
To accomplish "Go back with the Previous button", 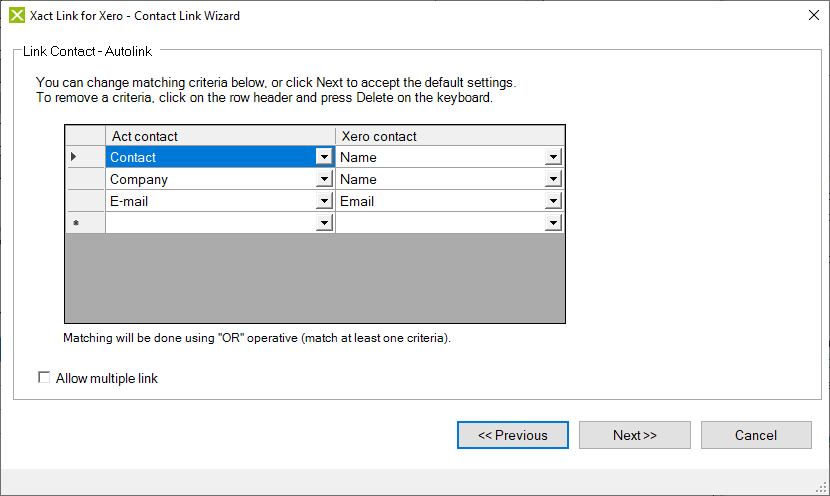I will click(513, 435).
